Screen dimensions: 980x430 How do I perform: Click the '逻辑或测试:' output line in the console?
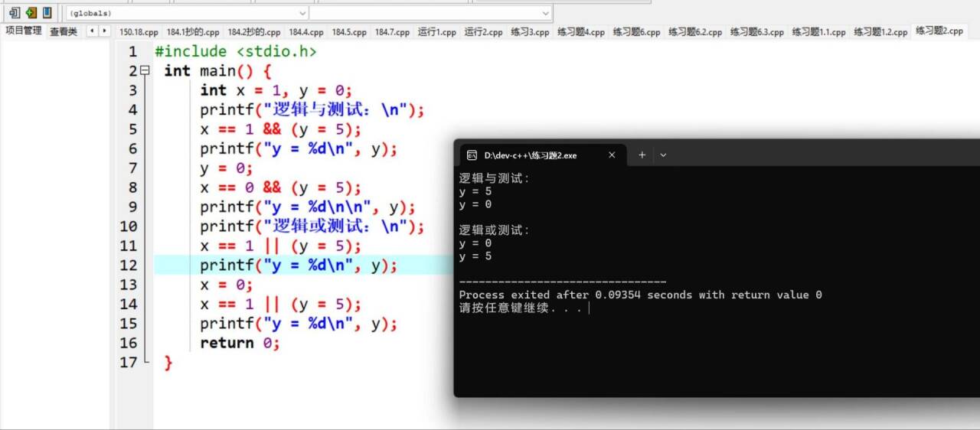495,230
